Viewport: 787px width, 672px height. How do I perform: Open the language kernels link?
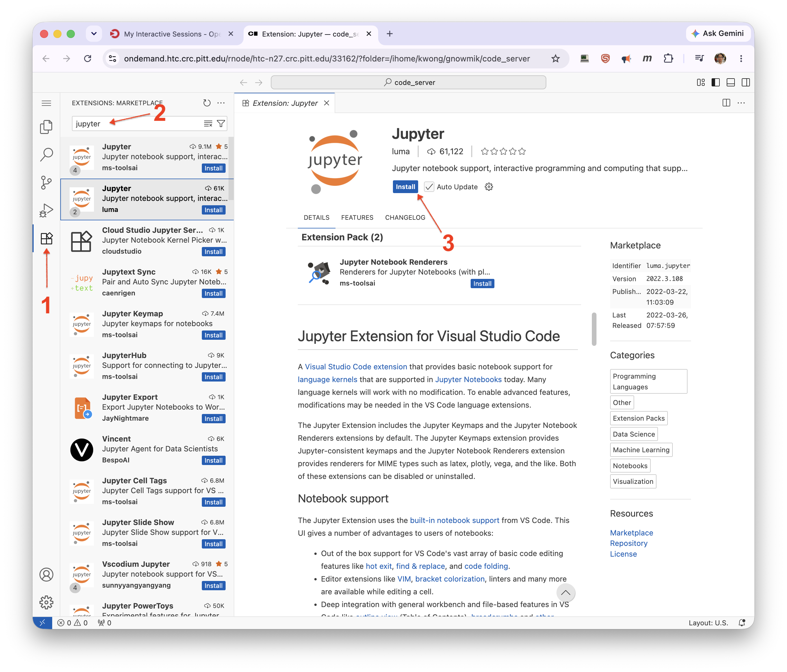point(327,379)
